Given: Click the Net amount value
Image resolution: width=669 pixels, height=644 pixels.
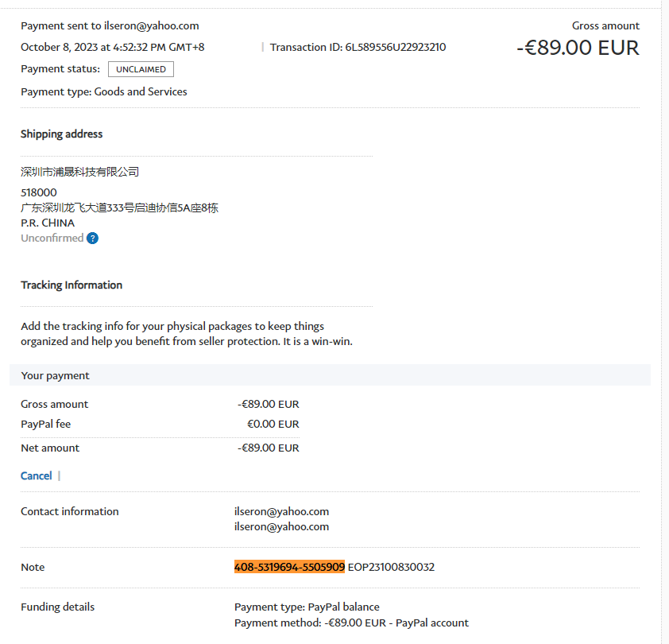Looking at the screenshot, I should tap(268, 448).
